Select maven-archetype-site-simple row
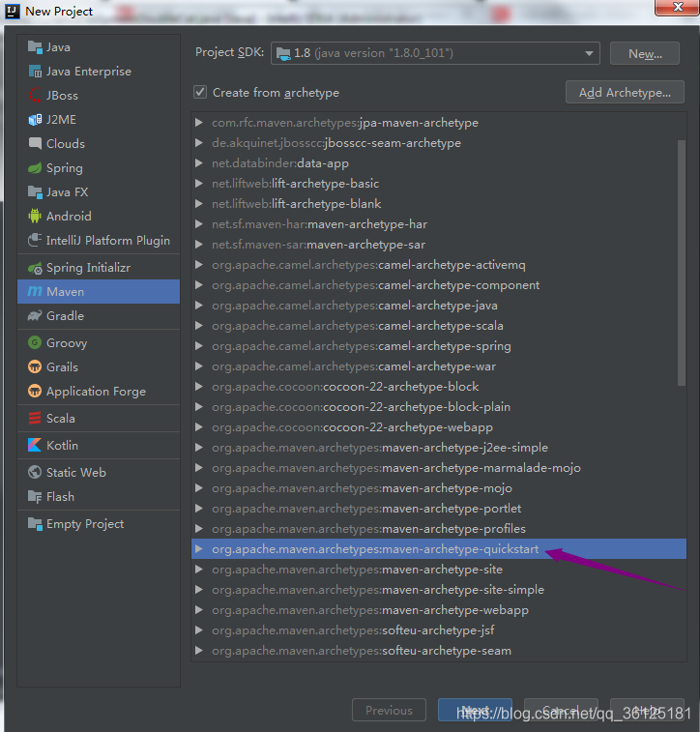The width and height of the screenshot is (700, 732). [439, 590]
